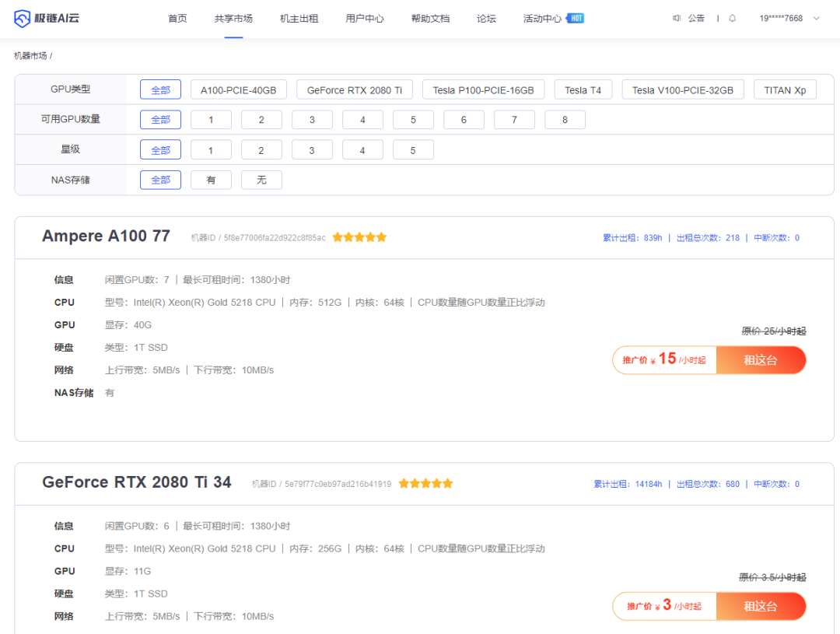
Task: Filter by Tesla P100-PCIE-16GB type
Action: tap(483, 89)
